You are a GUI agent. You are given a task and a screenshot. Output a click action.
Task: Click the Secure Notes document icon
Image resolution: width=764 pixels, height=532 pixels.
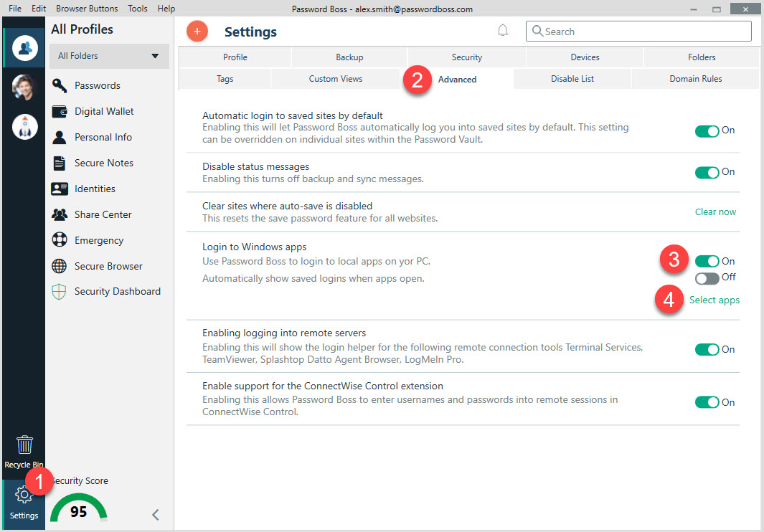[x=60, y=163]
